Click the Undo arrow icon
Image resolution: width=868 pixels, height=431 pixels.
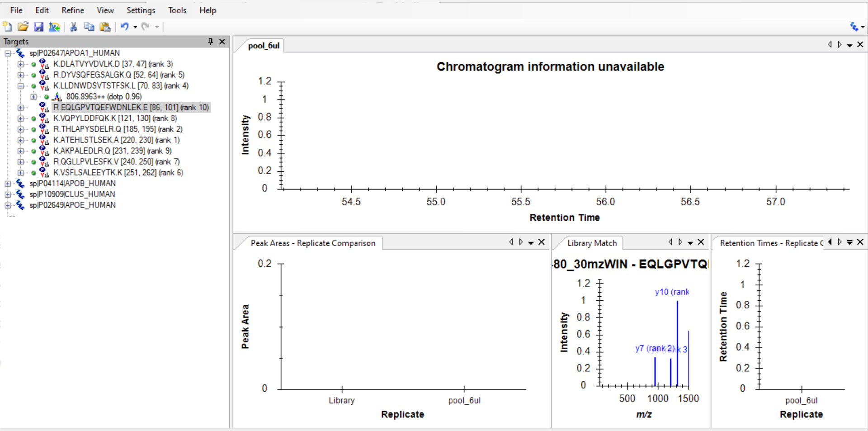pyautogui.click(x=124, y=27)
